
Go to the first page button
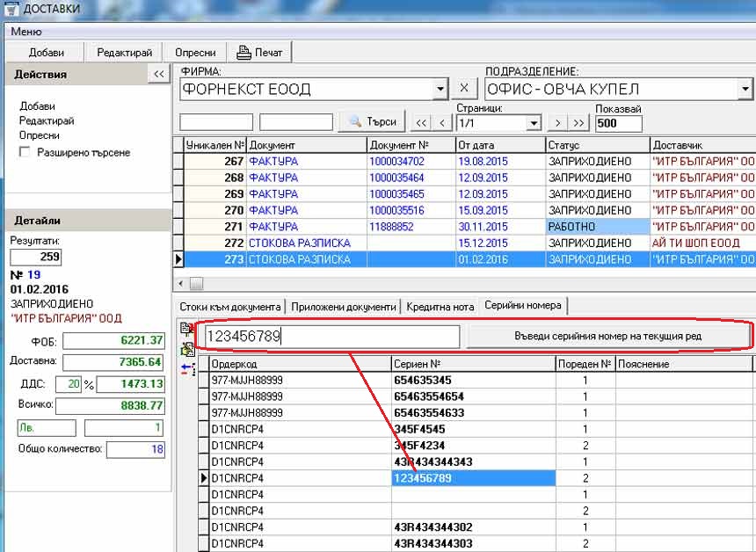421,123
